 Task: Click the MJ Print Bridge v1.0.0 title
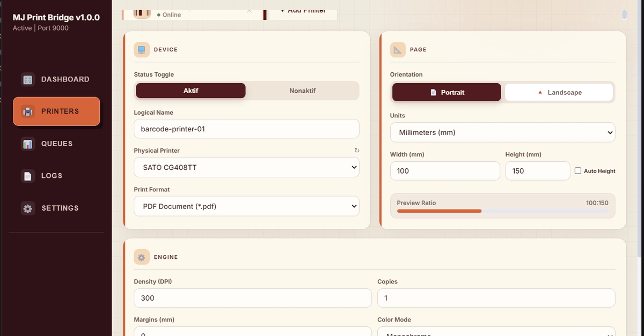(x=56, y=17)
